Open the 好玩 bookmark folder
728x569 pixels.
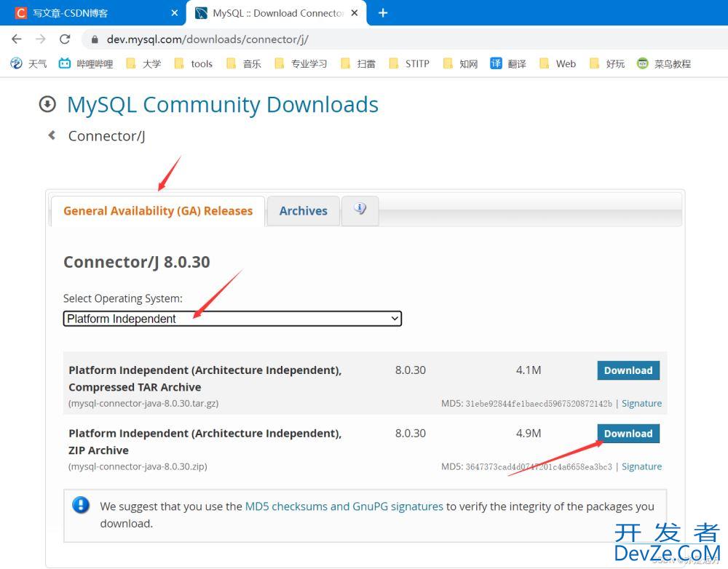607,63
